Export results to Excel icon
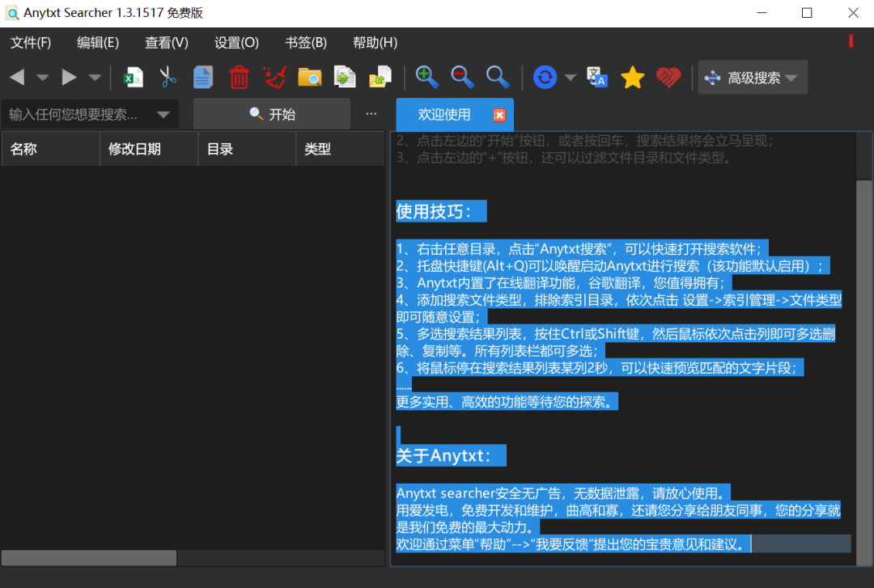The height and width of the screenshot is (588, 874). 133,77
